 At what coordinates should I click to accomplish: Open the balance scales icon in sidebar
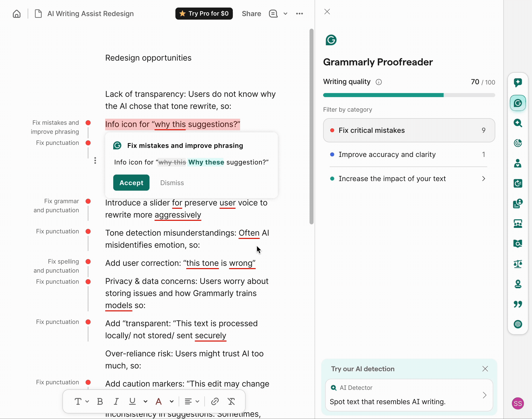tap(518, 264)
